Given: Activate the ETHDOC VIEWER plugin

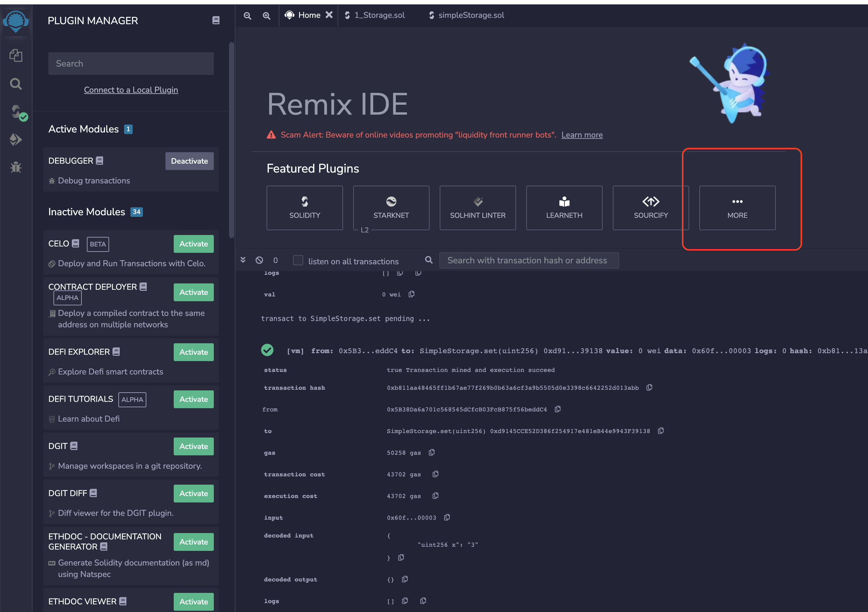Looking at the screenshot, I should click(193, 602).
